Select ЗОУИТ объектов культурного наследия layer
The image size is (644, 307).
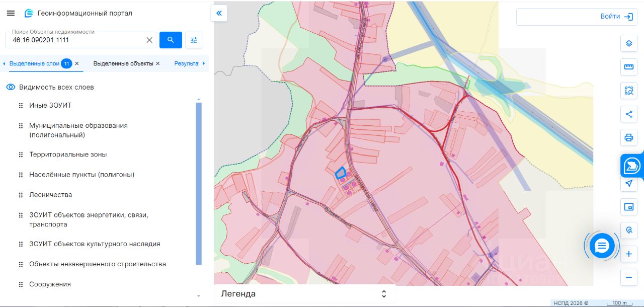[95, 244]
